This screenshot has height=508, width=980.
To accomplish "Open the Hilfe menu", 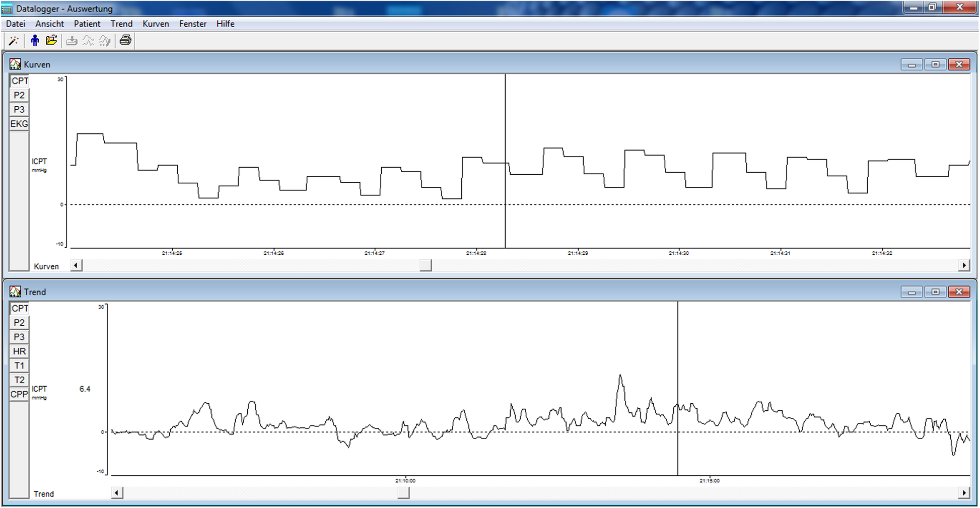I will [225, 24].
